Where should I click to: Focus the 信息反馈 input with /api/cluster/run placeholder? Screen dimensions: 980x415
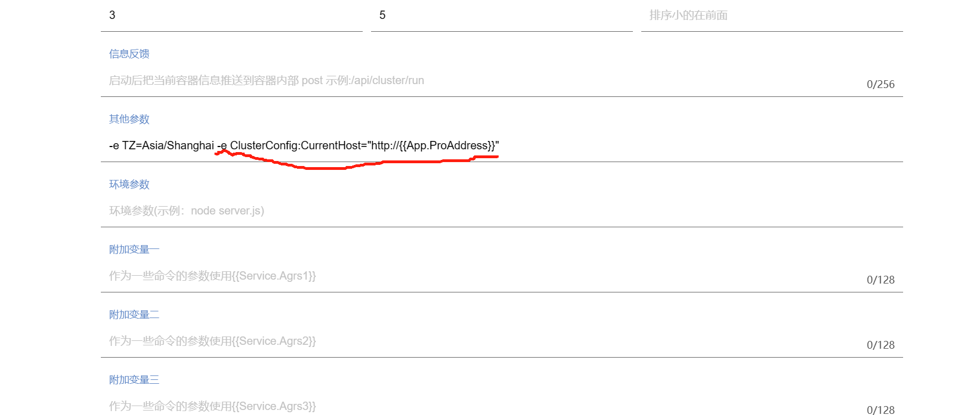(484, 81)
